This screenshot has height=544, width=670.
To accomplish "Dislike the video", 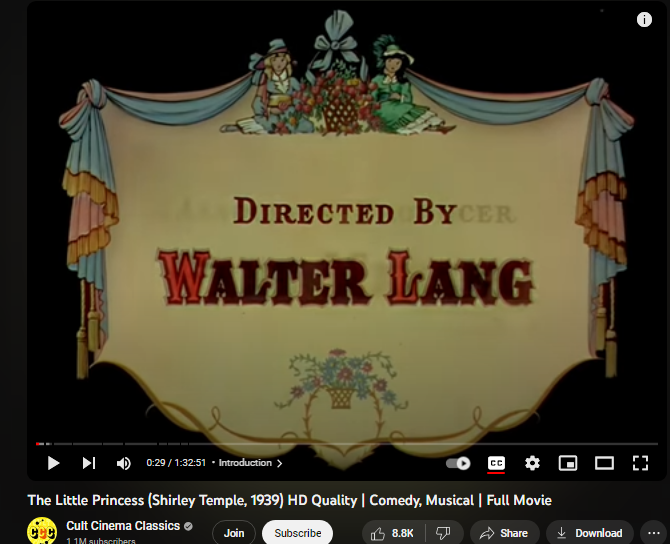I will tap(444, 533).
